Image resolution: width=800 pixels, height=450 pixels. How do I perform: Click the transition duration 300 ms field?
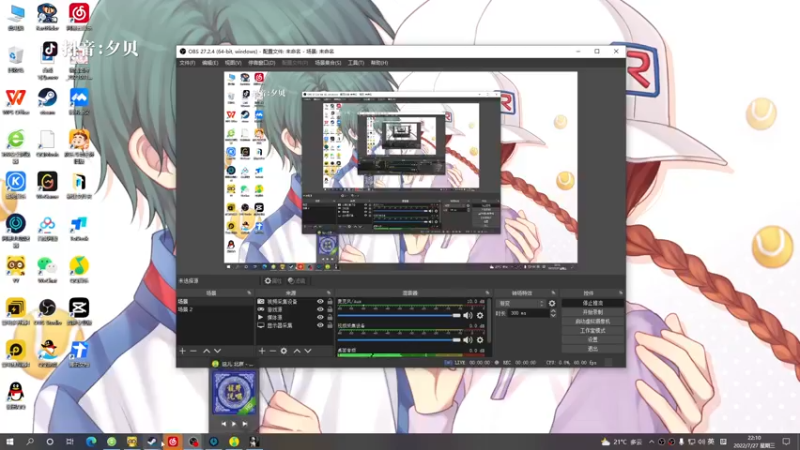[x=529, y=313]
